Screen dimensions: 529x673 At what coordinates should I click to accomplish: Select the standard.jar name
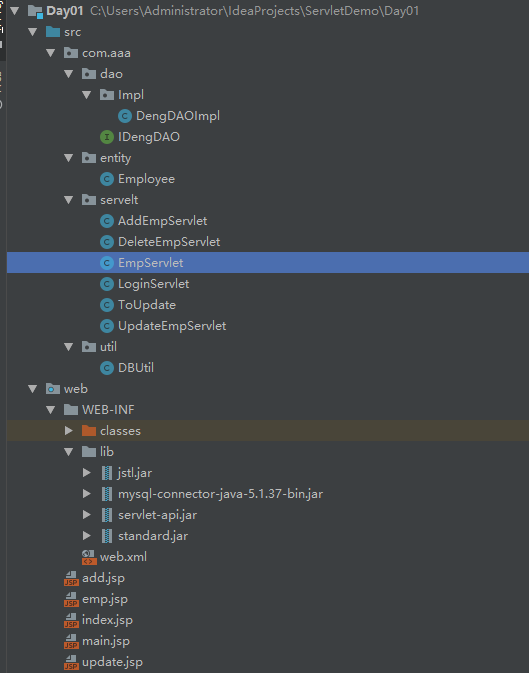pyautogui.click(x=153, y=536)
